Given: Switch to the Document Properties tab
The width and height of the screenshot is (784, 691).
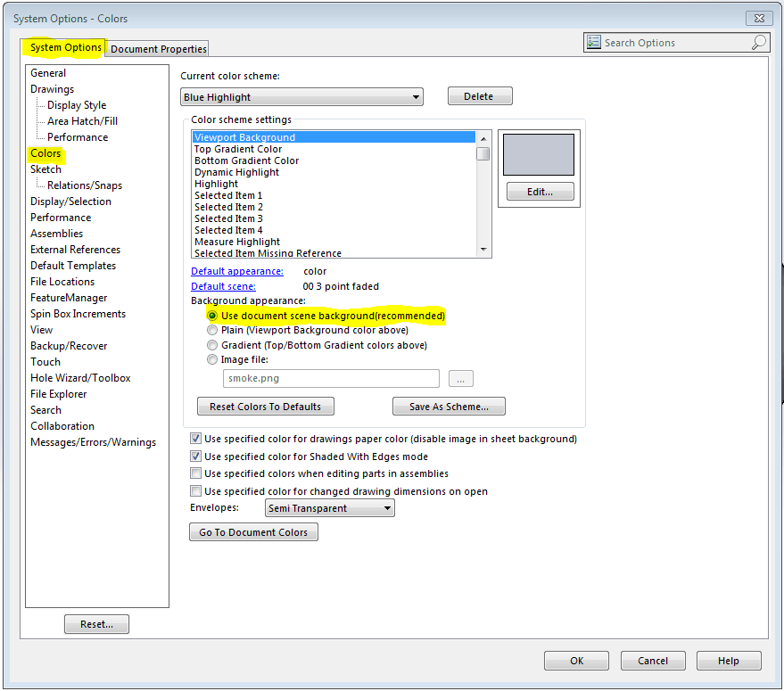Looking at the screenshot, I should pos(157,48).
